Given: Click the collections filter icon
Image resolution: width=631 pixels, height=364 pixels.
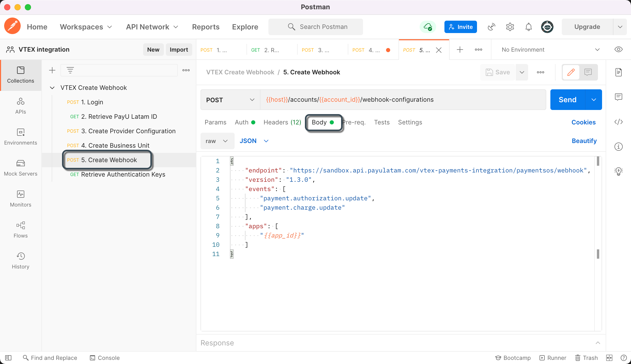Looking at the screenshot, I should point(70,70).
